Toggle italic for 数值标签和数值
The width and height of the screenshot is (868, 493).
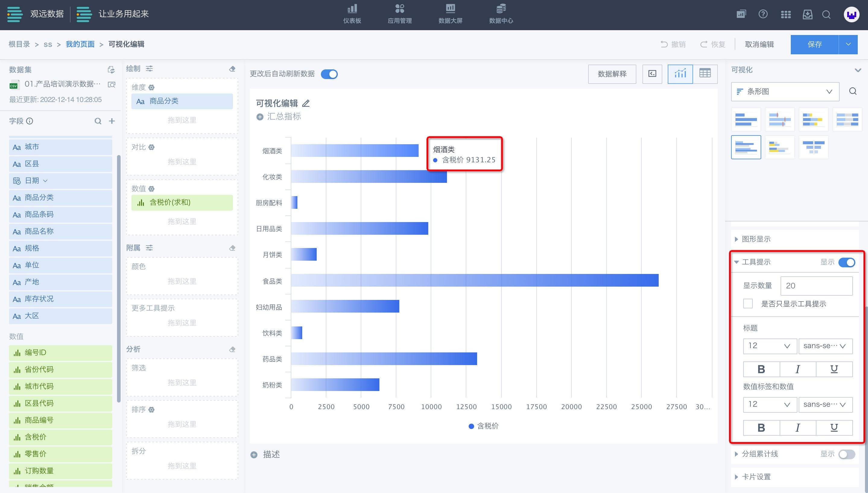(x=798, y=428)
